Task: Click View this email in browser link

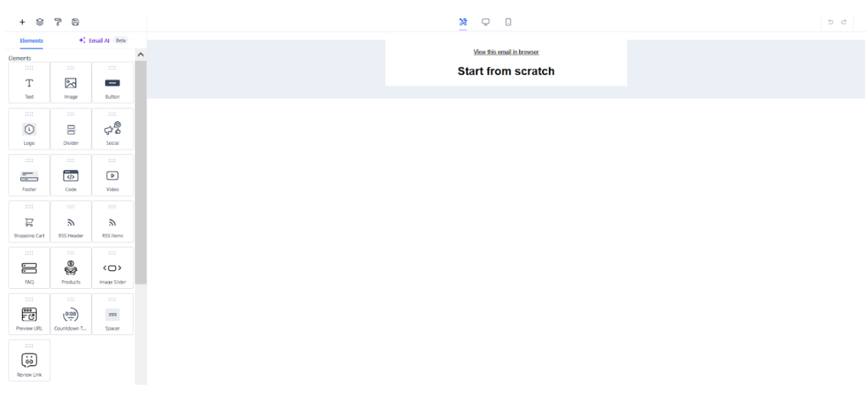Action: pos(506,52)
